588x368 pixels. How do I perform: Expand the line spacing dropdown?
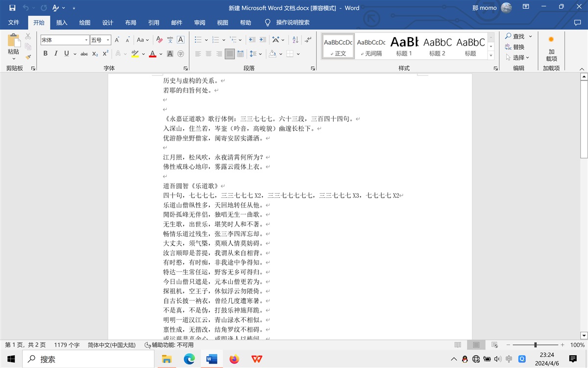click(260, 54)
